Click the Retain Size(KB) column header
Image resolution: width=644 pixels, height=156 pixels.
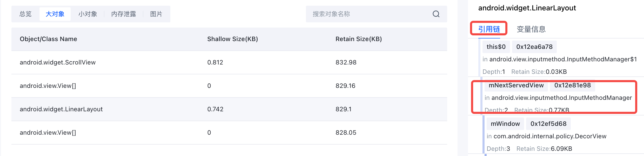[x=359, y=39]
